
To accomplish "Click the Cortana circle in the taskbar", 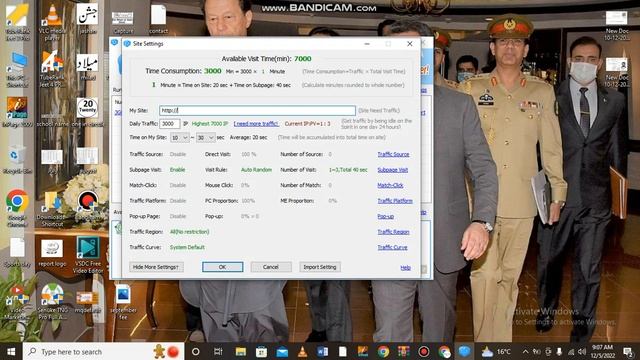I will coord(196,351).
